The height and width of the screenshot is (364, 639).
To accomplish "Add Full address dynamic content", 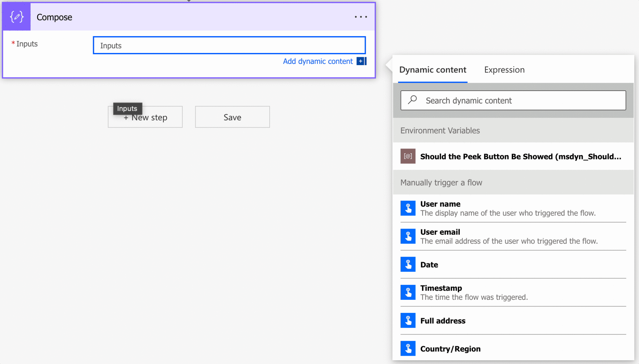I will click(443, 321).
